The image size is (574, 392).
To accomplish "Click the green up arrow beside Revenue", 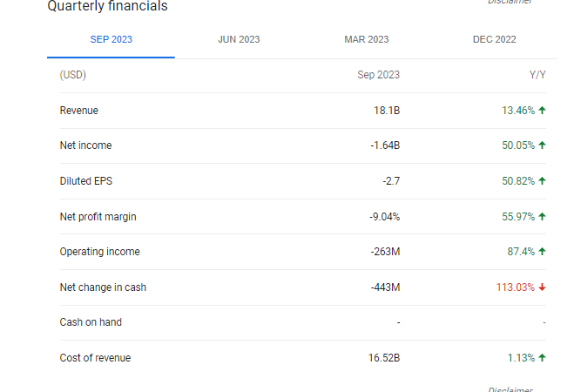I will coord(542,111).
